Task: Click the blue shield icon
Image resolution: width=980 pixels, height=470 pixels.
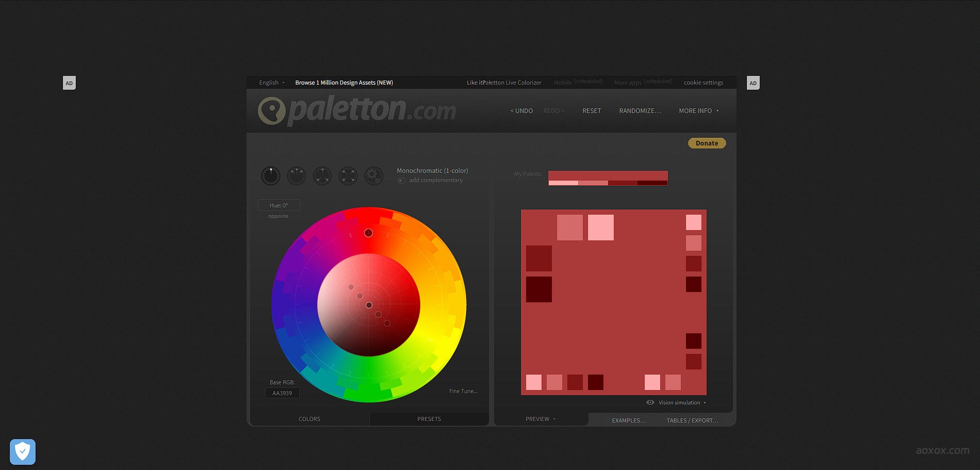Action: click(x=23, y=451)
